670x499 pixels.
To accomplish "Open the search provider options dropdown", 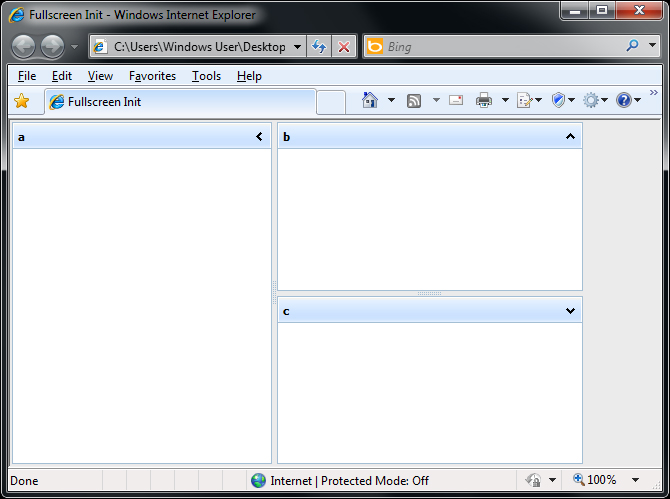I will (652, 45).
